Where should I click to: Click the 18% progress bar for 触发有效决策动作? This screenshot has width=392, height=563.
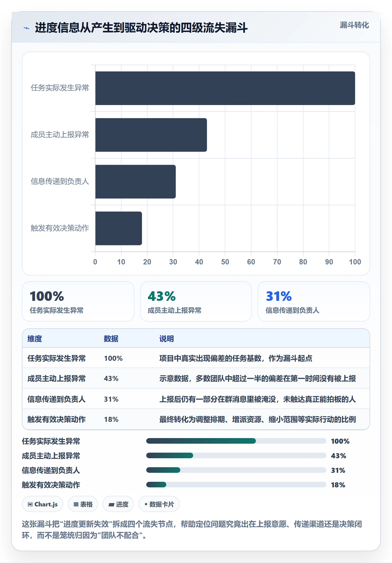pos(236,485)
